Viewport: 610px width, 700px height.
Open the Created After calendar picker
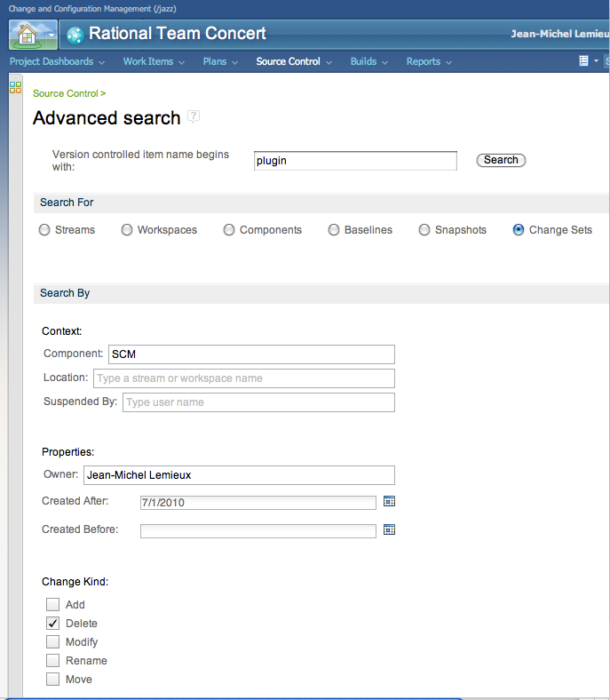[x=389, y=501]
